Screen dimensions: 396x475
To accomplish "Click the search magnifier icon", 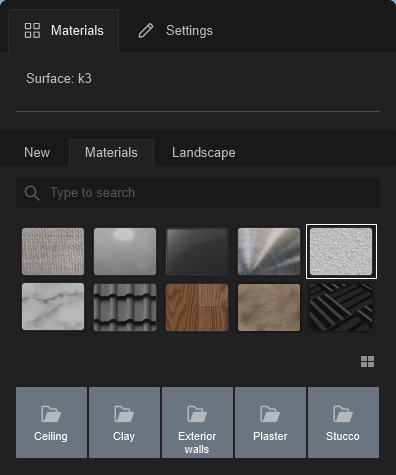I will click(32, 193).
